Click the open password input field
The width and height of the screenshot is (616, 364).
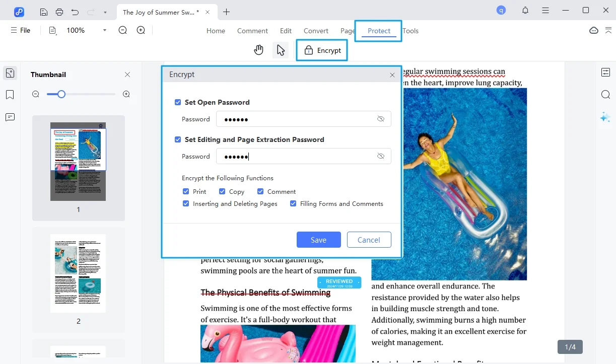click(303, 119)
